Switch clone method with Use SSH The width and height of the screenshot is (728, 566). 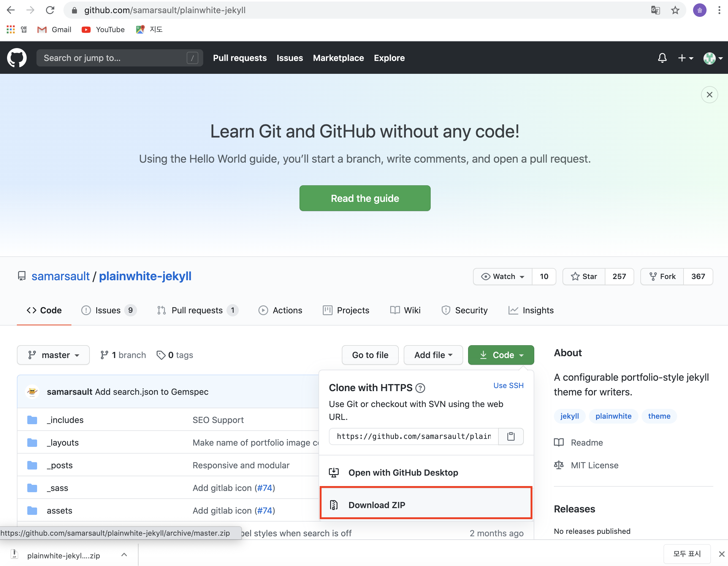coord(508,385)
